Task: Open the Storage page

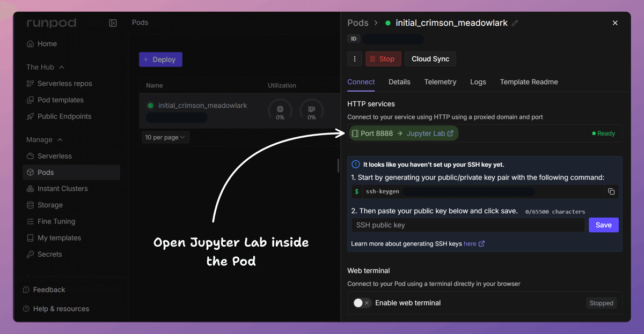Action: point(45,205)
